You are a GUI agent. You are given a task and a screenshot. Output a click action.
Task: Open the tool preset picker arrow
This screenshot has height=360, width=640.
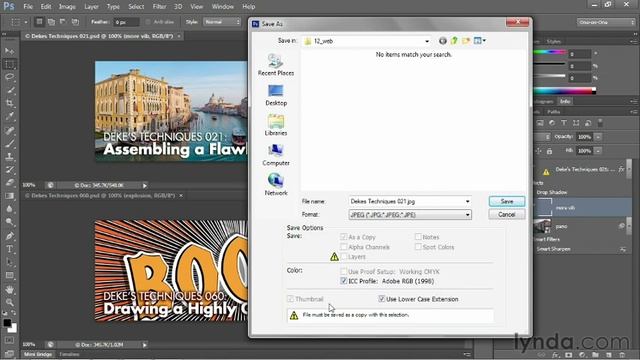pyautogui.click(x=25, y=22)
